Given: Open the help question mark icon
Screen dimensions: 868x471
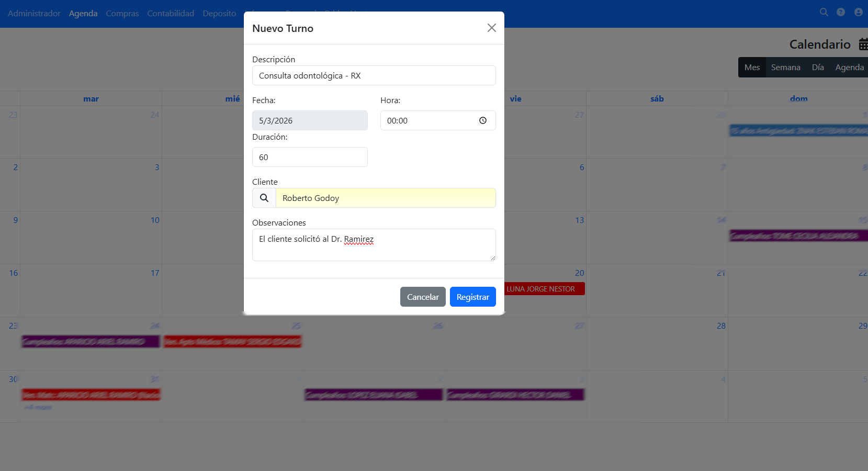Looking at the screenshot, I should click(x=840, y=12).
